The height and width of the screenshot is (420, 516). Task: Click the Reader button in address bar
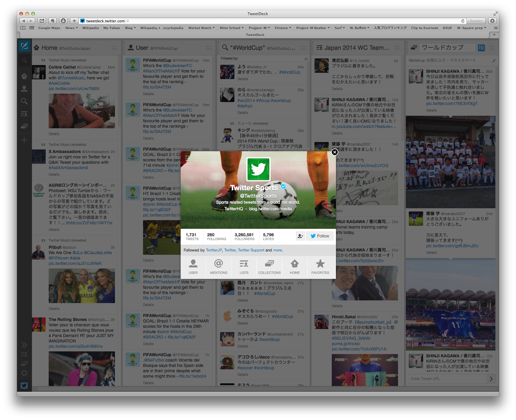[x=476, y=21]
